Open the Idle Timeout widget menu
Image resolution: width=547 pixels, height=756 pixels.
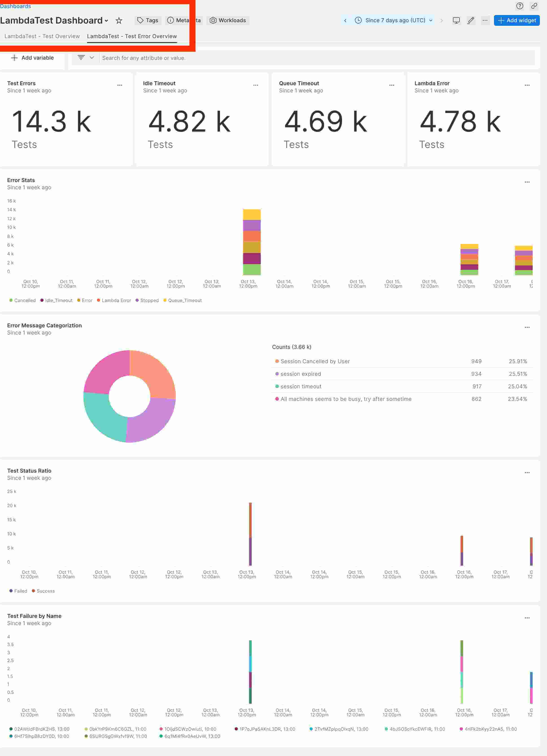pos(256,85)
